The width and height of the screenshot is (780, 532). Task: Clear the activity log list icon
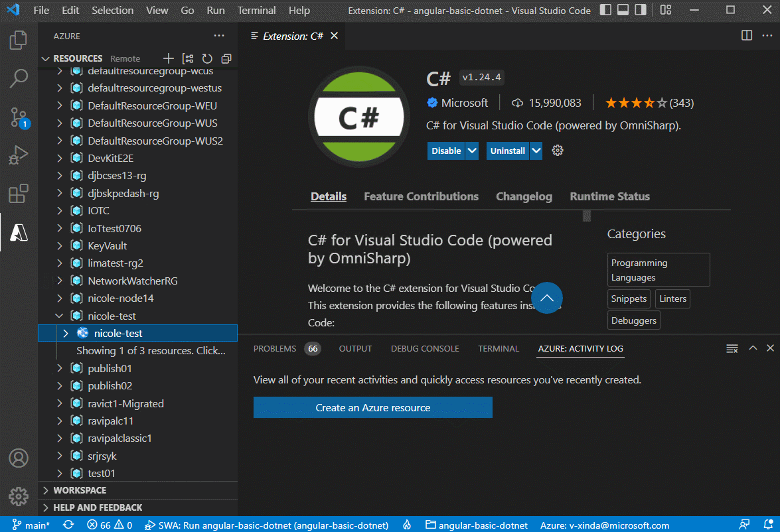click(x=732, y=348)
